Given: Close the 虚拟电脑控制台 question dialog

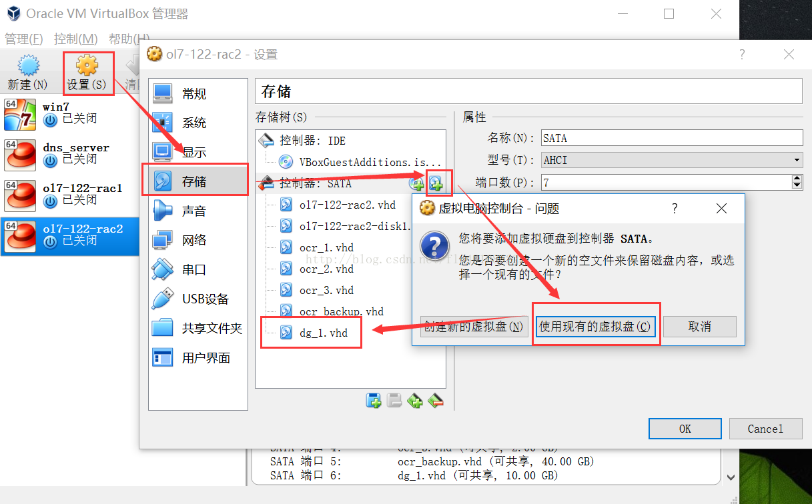Looking at the screenshot, I should 721,209.
